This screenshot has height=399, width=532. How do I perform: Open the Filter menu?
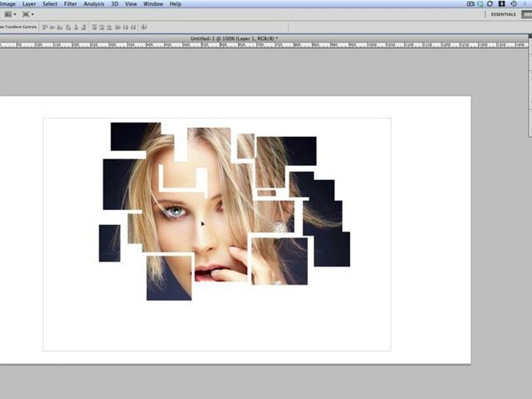click(70, 4)
